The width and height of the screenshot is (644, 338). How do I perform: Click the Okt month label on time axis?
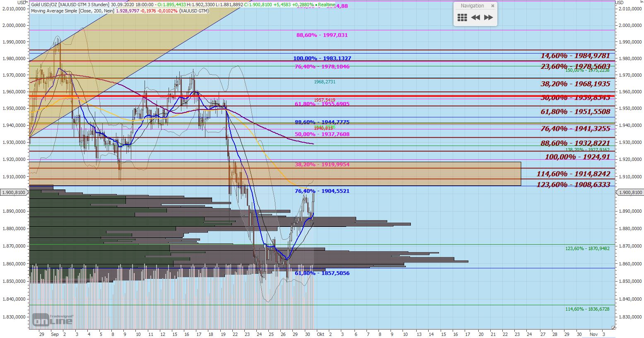pyautogui.click(x=320, y=334)
